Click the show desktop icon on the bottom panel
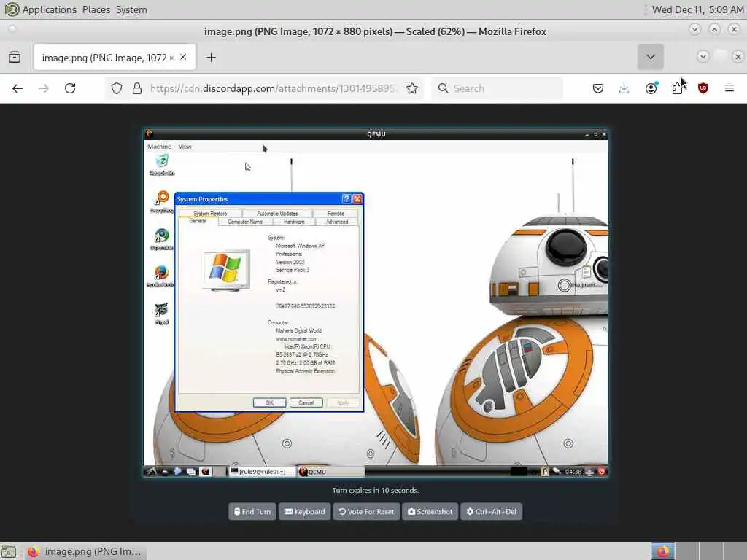 9,551
